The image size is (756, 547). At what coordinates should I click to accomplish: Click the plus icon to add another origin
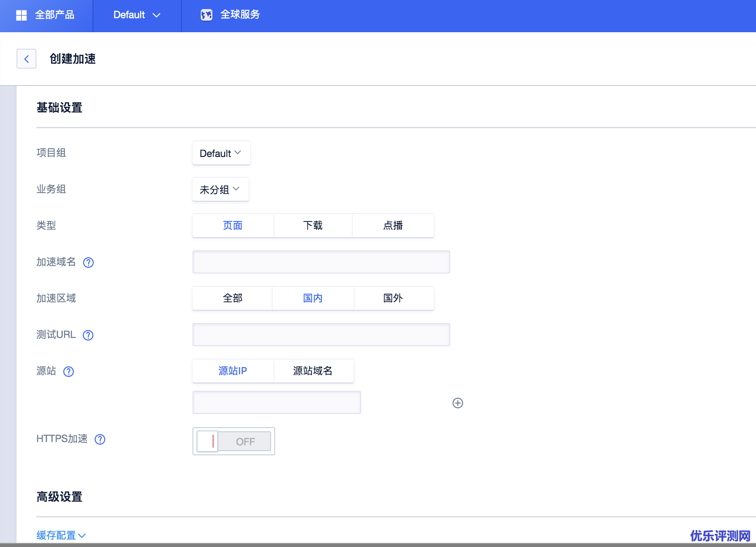457,403
